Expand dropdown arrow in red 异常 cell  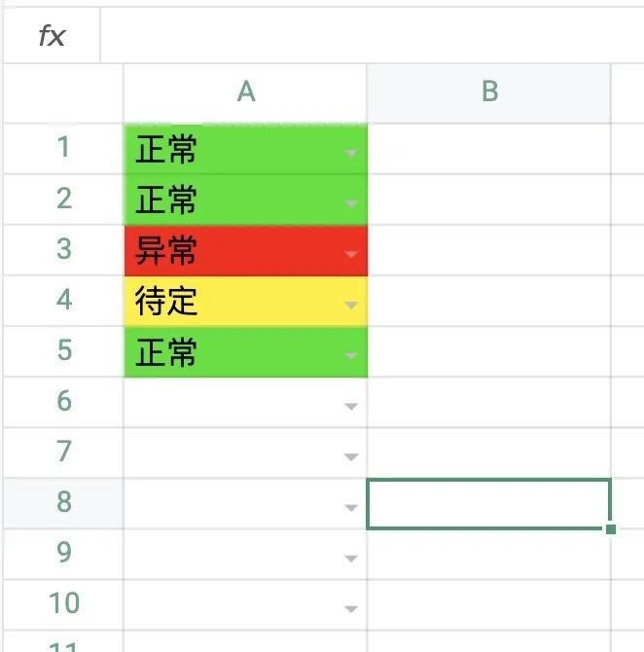(351, 254)
